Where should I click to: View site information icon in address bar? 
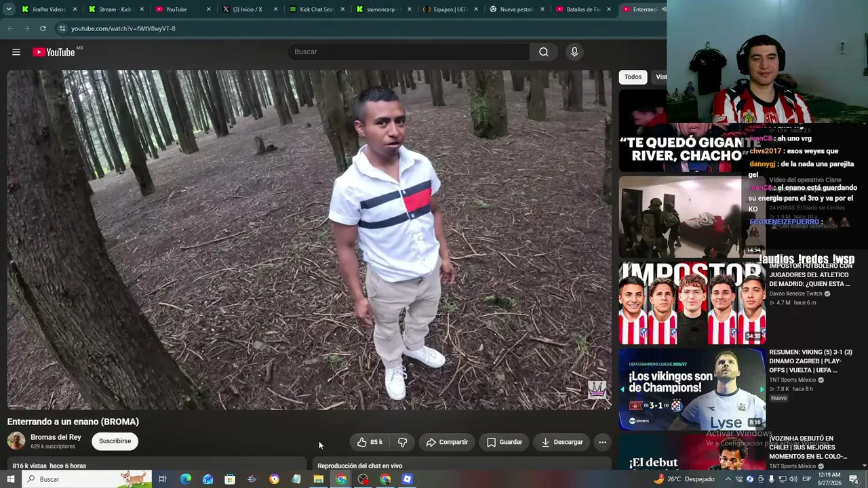62,28
